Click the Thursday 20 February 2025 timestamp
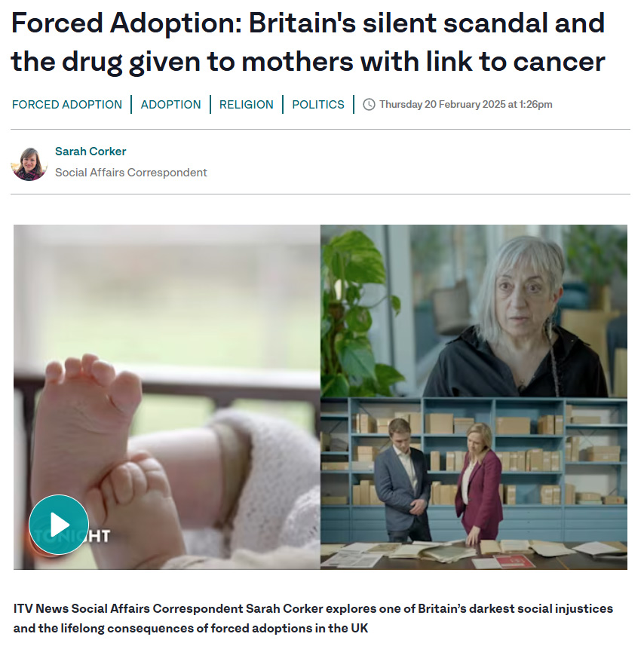The width and height of the screenshot is (644, 646). coord(465,105)
